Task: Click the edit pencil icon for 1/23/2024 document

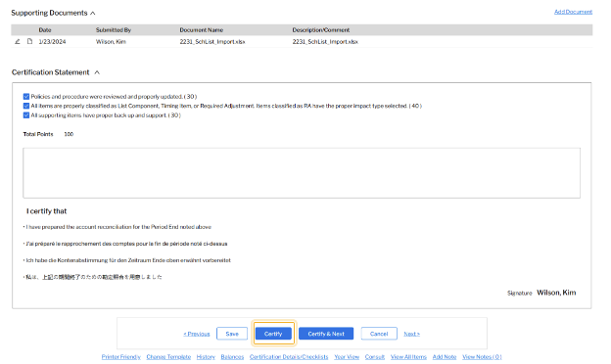Action: coord(18,41)
